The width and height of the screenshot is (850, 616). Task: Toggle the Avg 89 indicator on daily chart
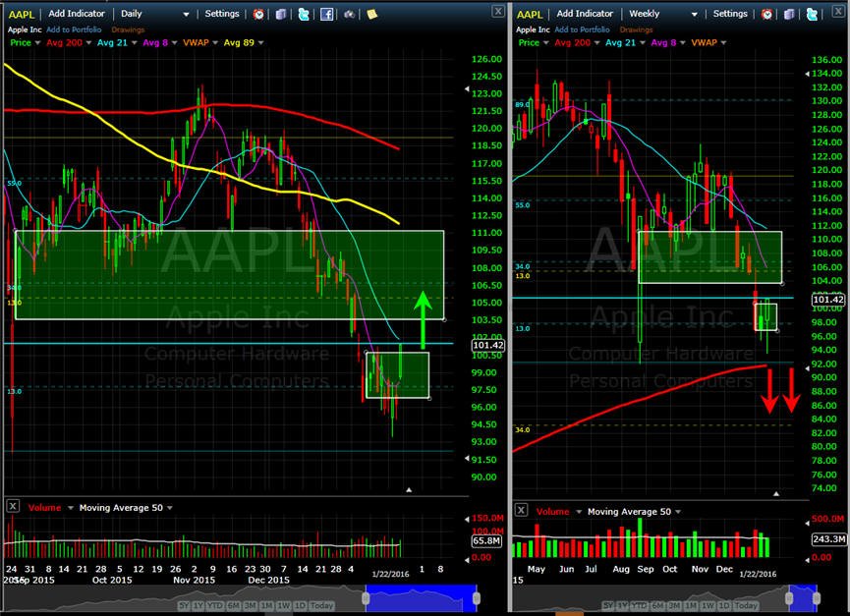pos(244,42)
